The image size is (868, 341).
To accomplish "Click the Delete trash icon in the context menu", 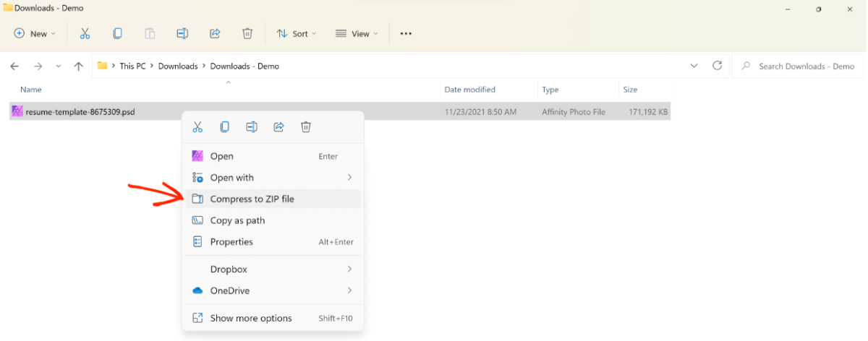I will (x=306, y=127).
